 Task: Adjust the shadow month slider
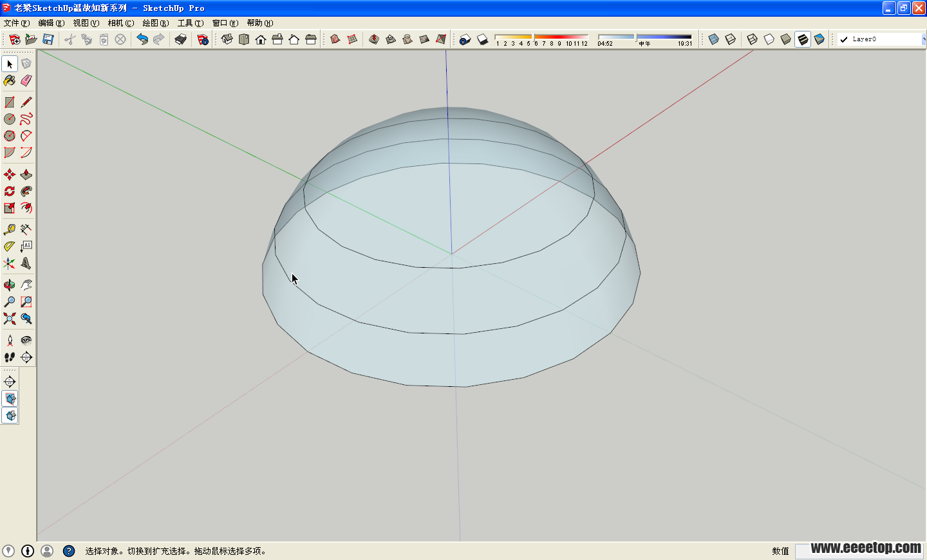(541, 37)
